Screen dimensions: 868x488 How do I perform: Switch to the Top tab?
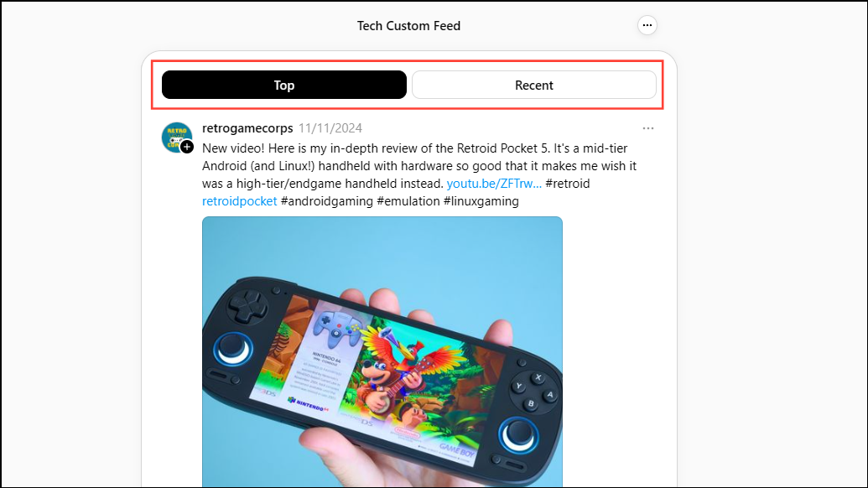(284, 85)
